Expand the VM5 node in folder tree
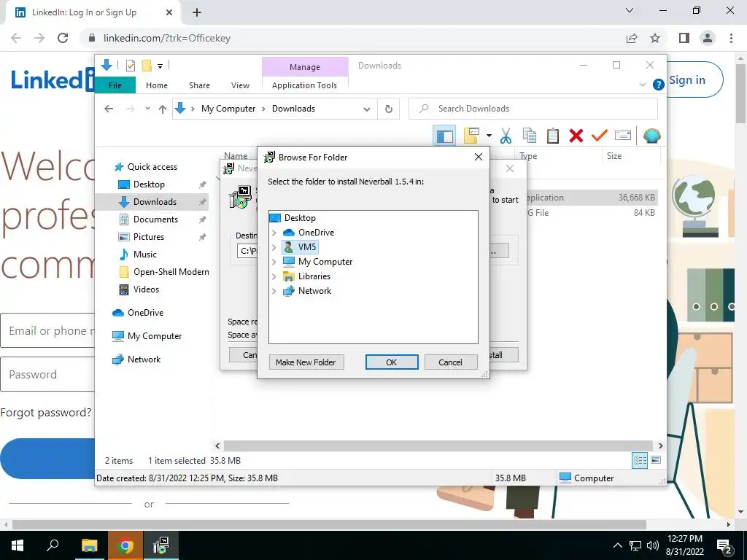 tap(274, 247)
